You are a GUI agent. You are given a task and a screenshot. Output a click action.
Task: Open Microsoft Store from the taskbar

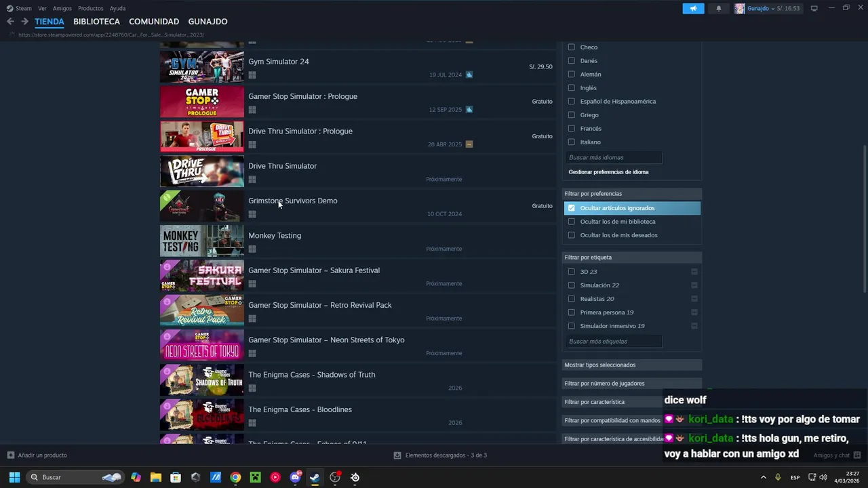coord(176,477)
